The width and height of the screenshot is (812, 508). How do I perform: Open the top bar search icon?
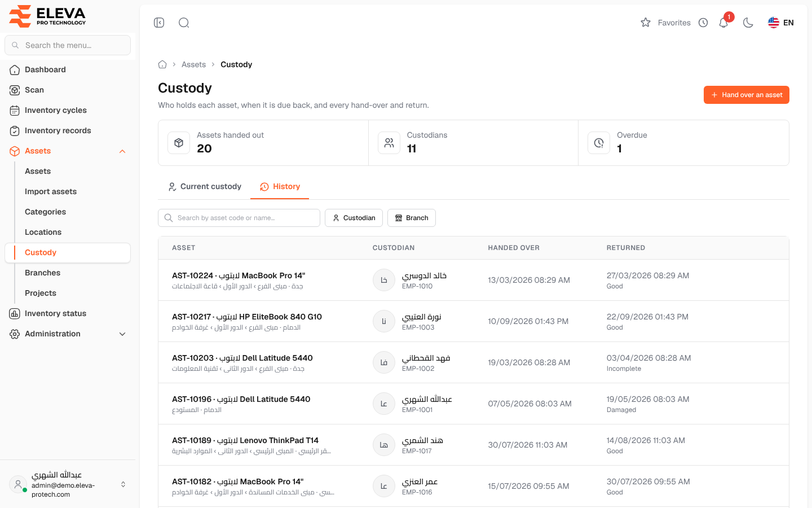pos(184,23)
